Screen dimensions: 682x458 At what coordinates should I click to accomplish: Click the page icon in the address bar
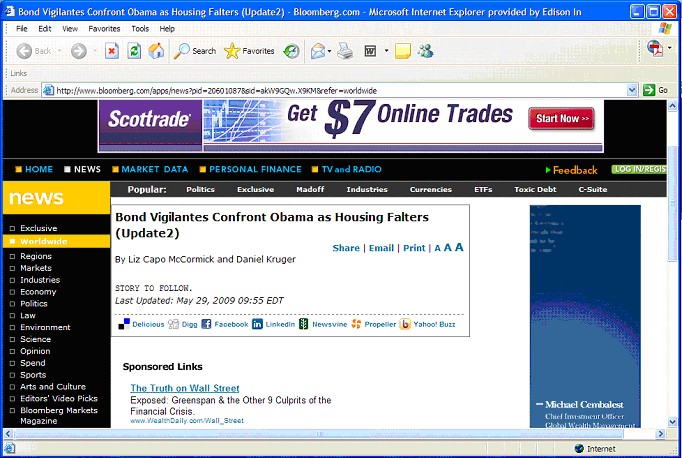[48, 90]
